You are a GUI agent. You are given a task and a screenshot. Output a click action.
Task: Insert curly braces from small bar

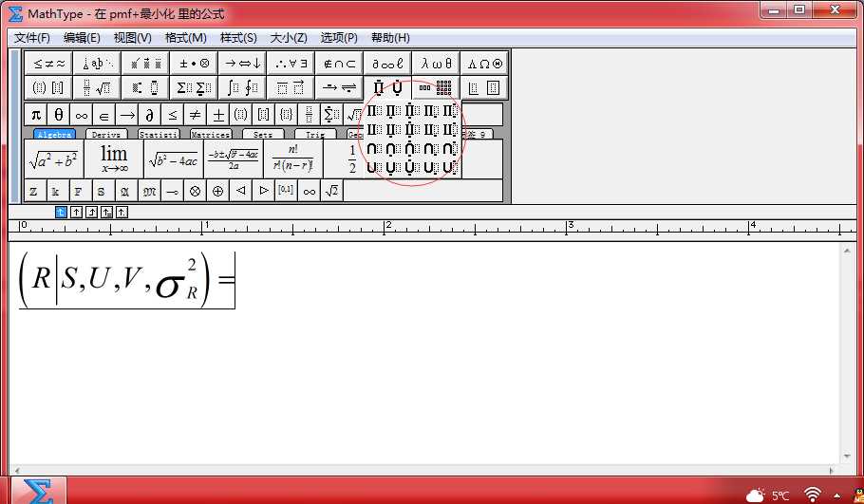[287, 115]
